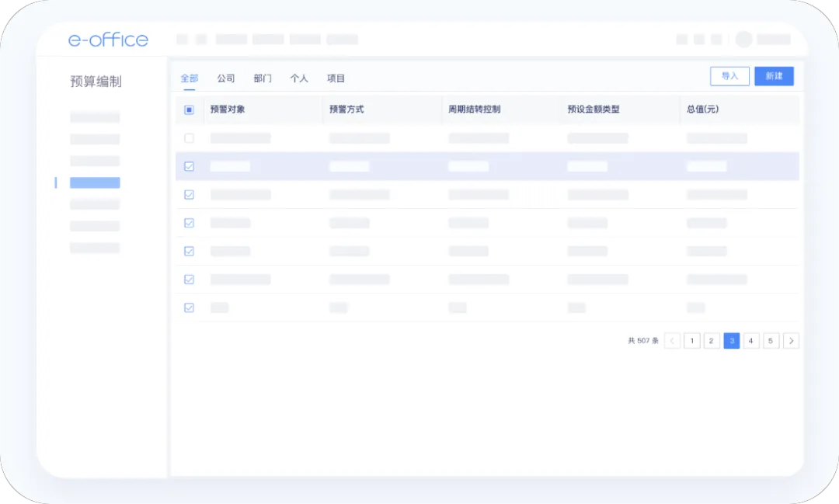Select the highlighted sidebar menu item
This screenshot has width=839, height=504.
point(95,183)
